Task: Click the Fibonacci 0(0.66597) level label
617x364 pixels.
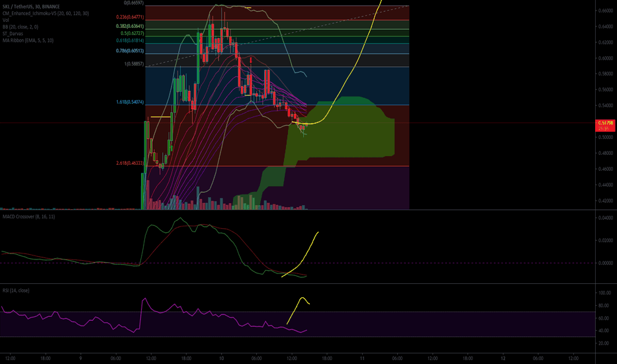Action: click(x=134, y=3)
